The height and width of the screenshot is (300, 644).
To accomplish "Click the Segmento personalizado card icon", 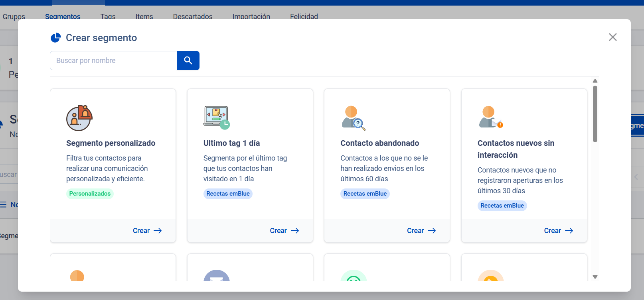I will point(79,118).
